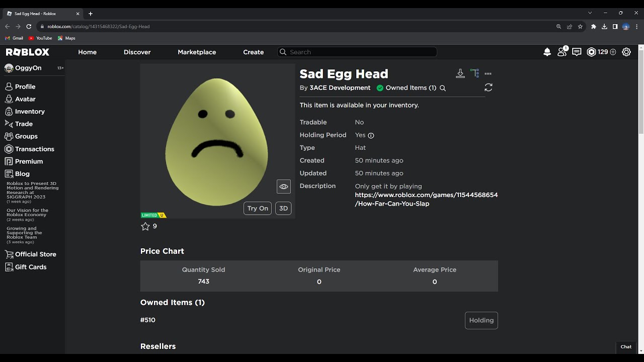Open the Marketplace menu item
This screenshot has height=362, width=644.
click(197, 52)
